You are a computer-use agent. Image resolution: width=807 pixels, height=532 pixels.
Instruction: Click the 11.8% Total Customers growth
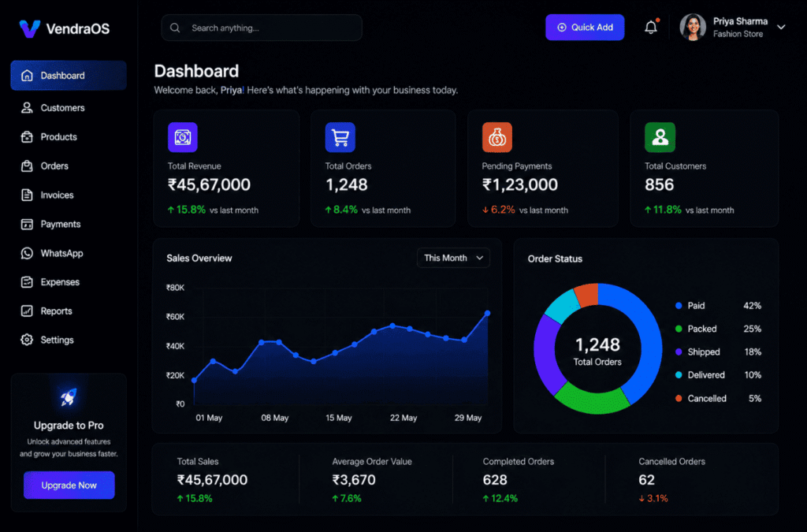click(663, 210)
